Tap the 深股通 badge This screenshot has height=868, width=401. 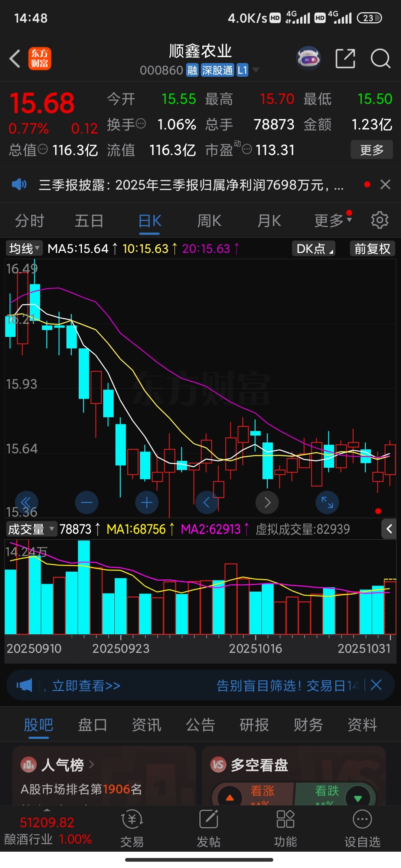pos(218,70)
